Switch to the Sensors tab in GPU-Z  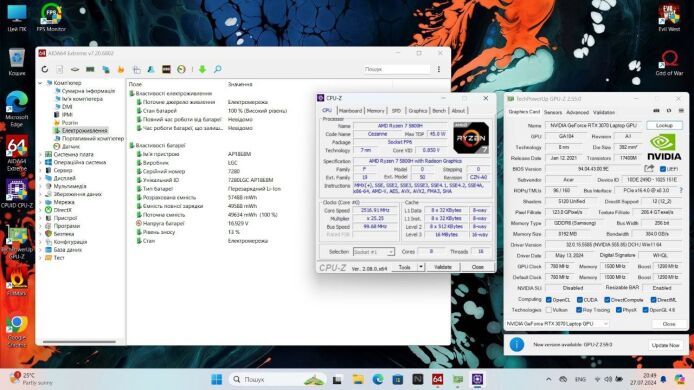(x=553, y=112)
